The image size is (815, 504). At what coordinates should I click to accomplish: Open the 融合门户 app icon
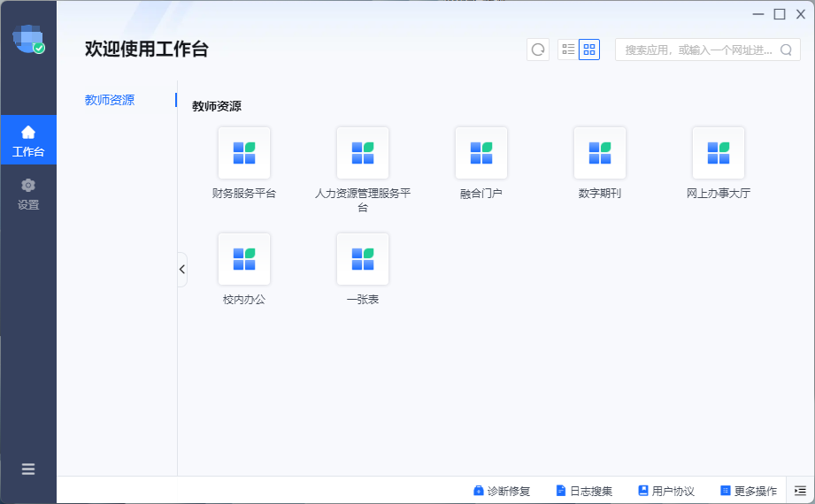481,154
